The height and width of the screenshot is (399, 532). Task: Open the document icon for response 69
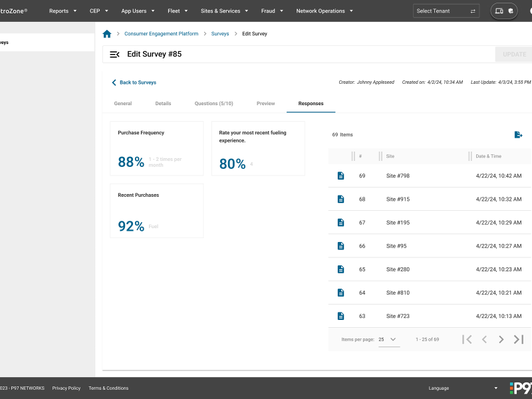point(340,176)
